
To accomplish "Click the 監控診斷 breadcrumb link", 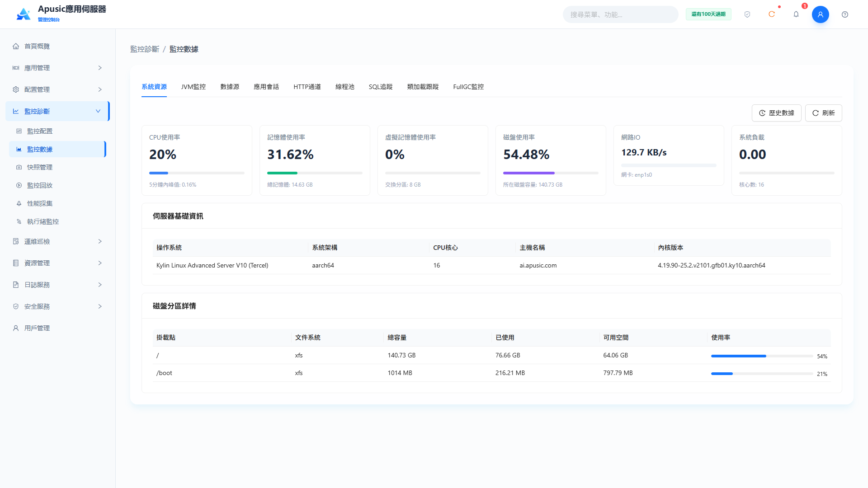I will (145, 49).
